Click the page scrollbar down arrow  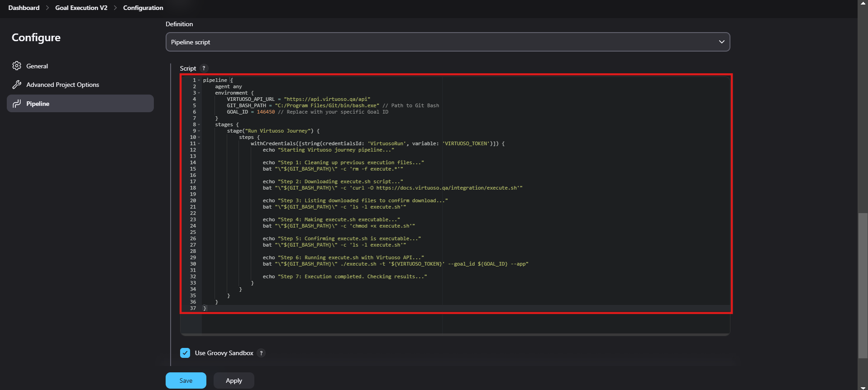(863, 387)
